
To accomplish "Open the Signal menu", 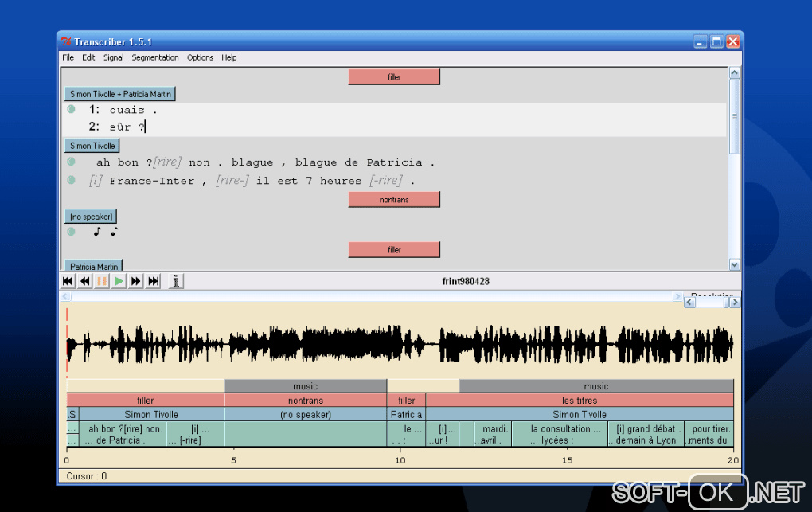I will point(113,57).
